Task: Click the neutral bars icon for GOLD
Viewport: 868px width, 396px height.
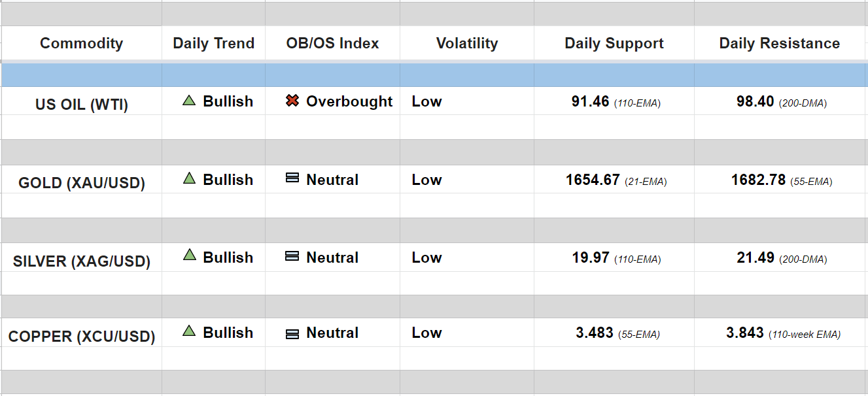Action: 292,178
